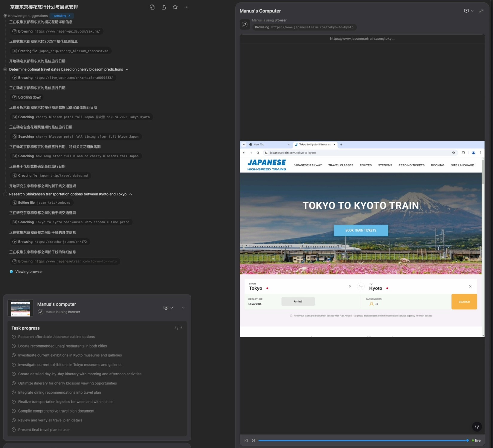Collapse Manus's Computer panel with shrink icon
This screenshot has width=493, height=448.
click(x=481, y=11)
